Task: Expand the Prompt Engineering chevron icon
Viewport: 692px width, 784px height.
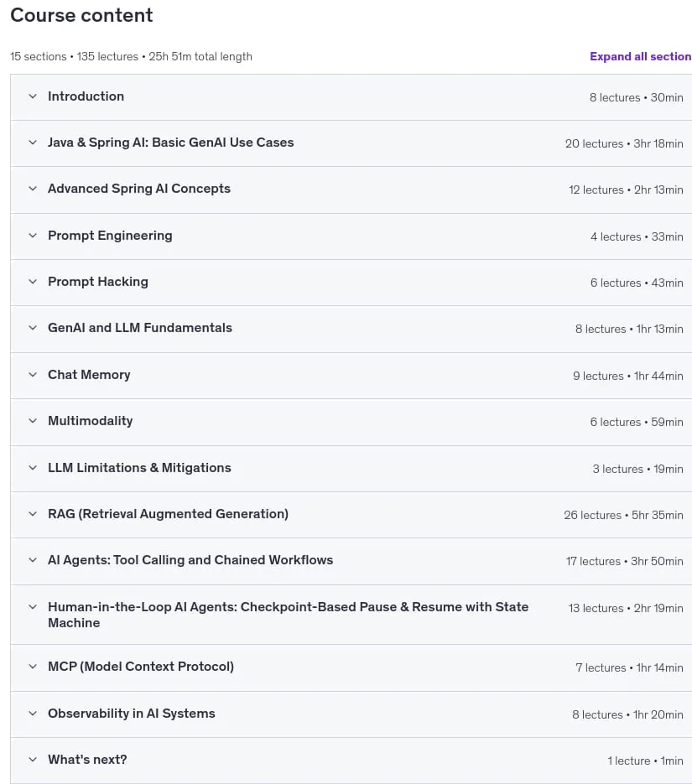Action: (33, 236)
